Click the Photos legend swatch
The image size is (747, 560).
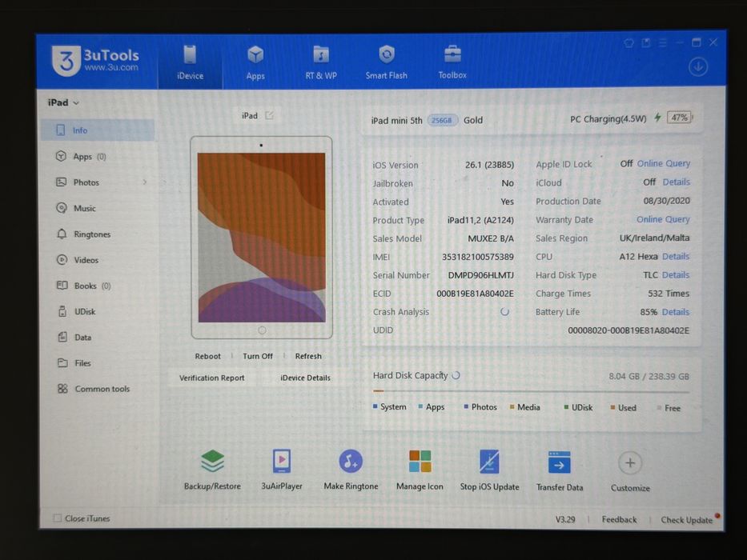pos(466,406)
